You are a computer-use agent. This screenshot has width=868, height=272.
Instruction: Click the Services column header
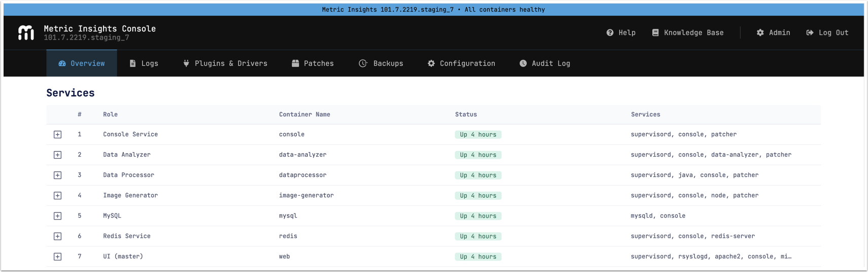tap(646, 114)
